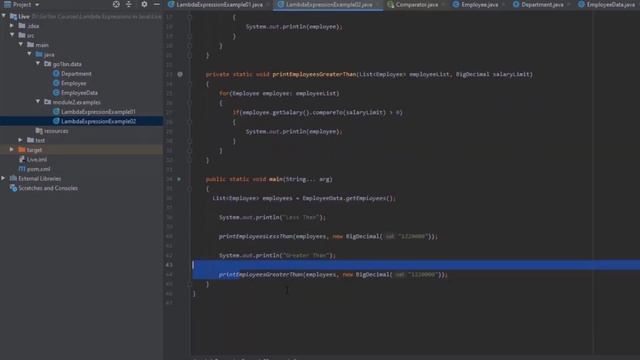The height and width of the screenshot is (360, 640).
Task: Select the resources folder
Action: coord(56,131)
